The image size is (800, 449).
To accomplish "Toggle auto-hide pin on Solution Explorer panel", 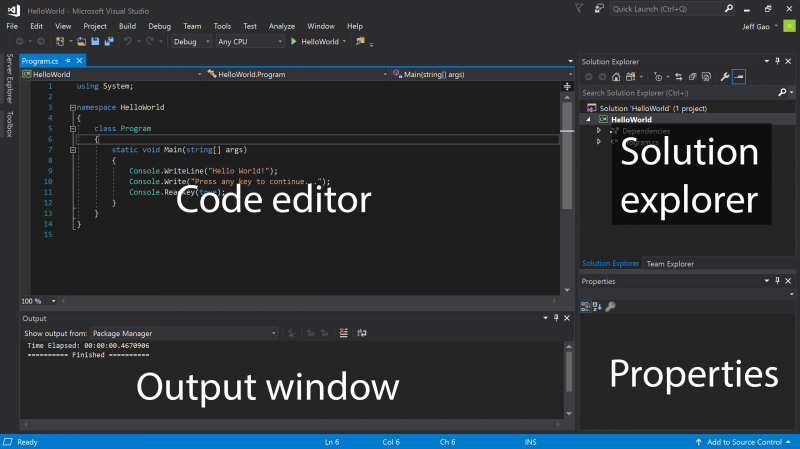I will 777,61.
